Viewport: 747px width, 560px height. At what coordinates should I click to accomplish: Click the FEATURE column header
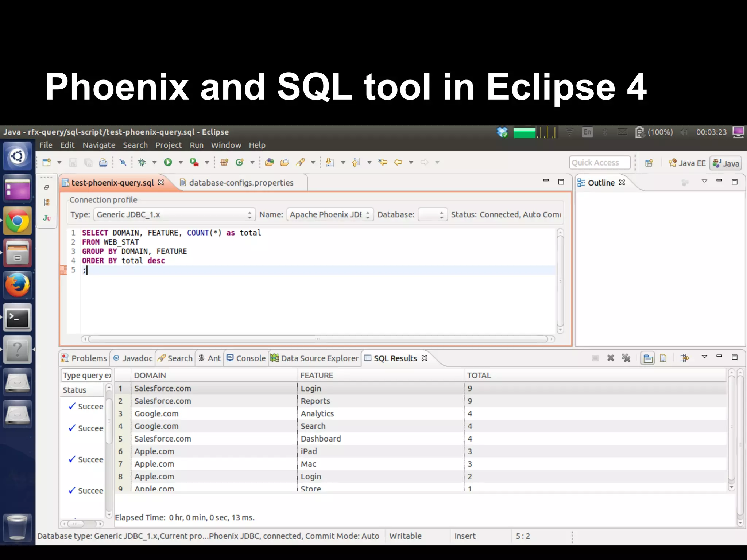point(380,375)
